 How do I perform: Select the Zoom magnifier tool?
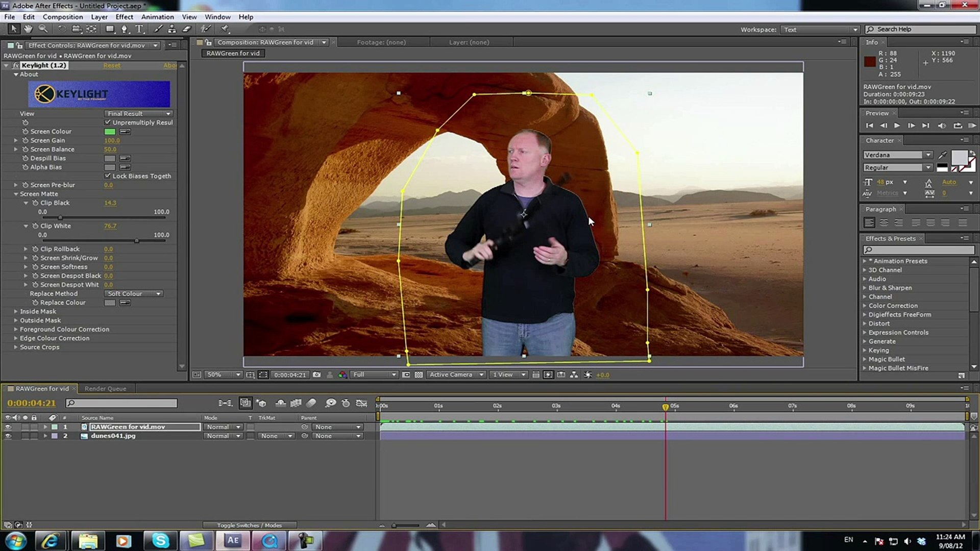43,29
